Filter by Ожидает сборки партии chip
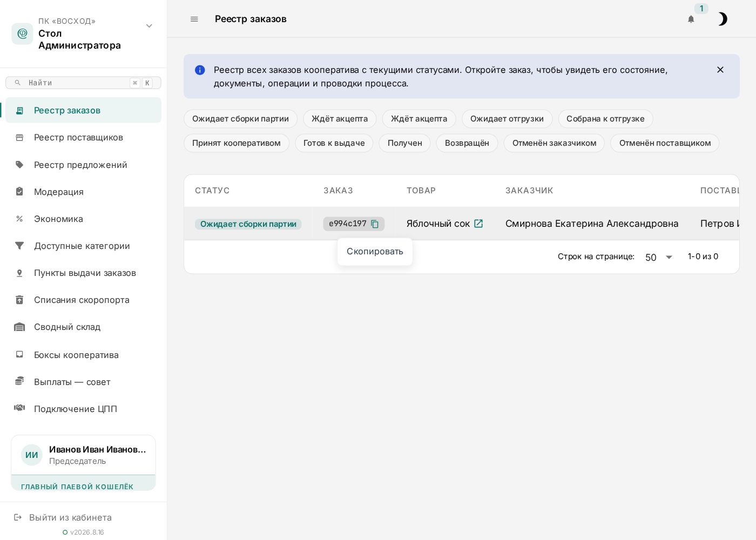Viewport: 756px width, 540px height. tap(240, 119)
